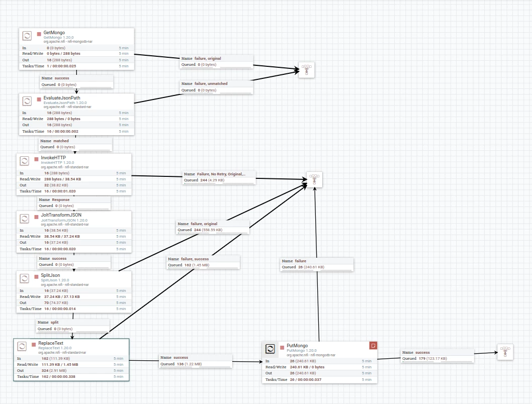
Task: Click the EvaluateJsonPath processor icon
Action: click(x=27, y=101)
